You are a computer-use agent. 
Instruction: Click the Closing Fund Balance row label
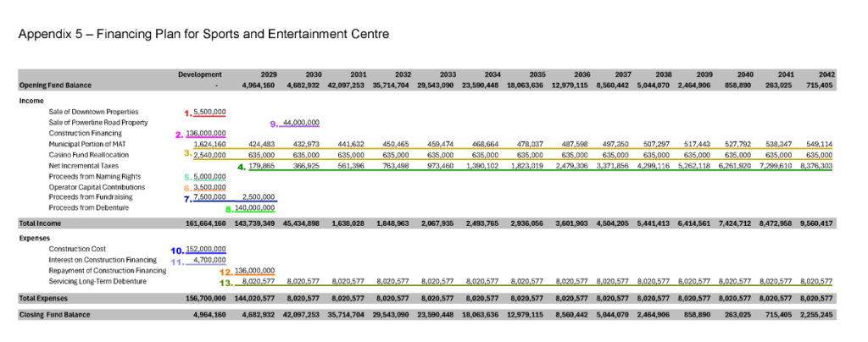click(55, 315)
